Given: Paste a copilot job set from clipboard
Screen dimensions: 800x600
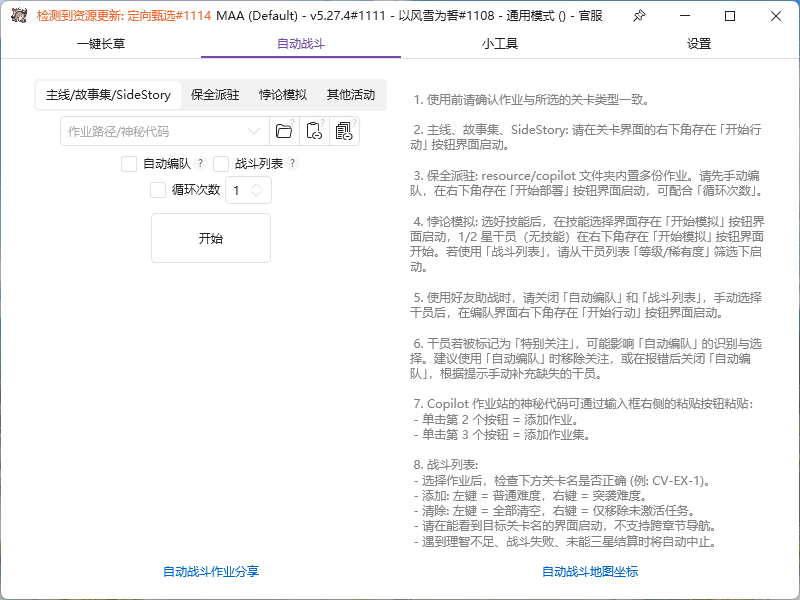Looking at the screenshot, I should [x=344, y=131].
